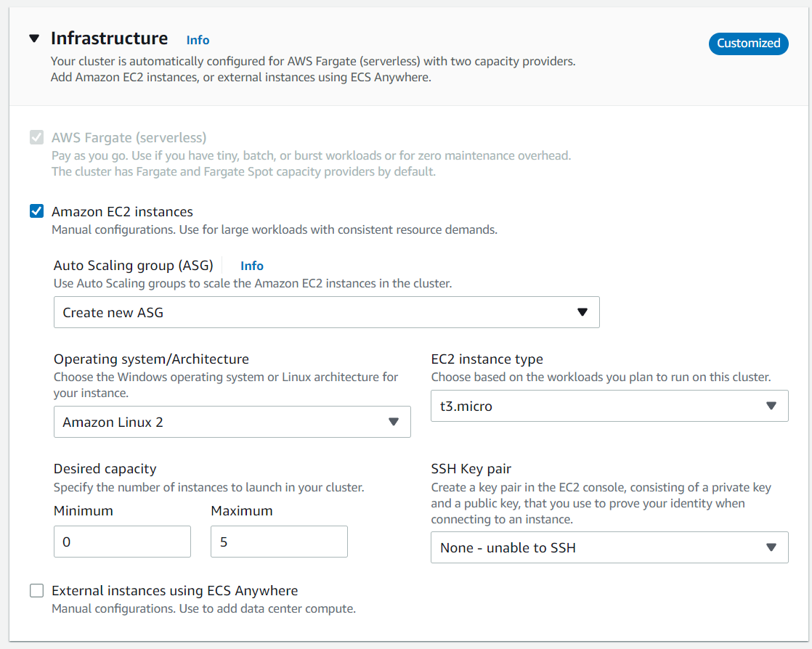This screenshot has width=812, height=649.
Task: Click the SSH Key pair arrow icon
Action: click(x=771, y=547)
